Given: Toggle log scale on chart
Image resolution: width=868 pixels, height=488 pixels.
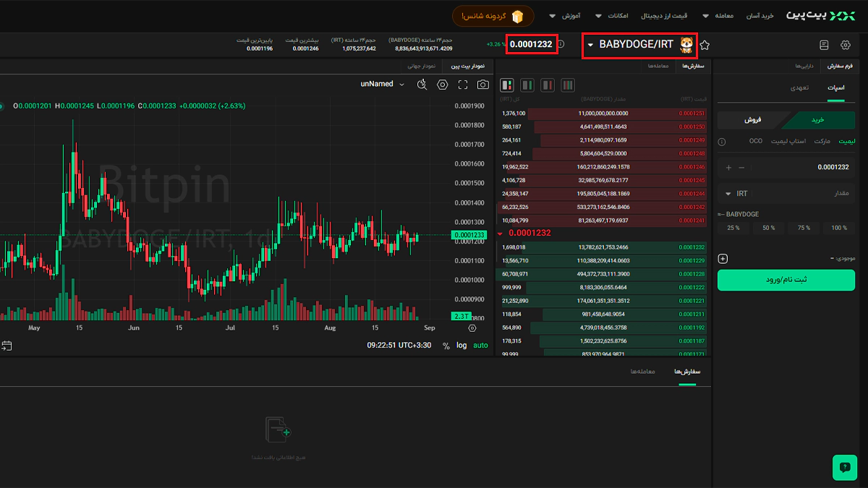Looking at the screenshot, I should click(461, 346).
